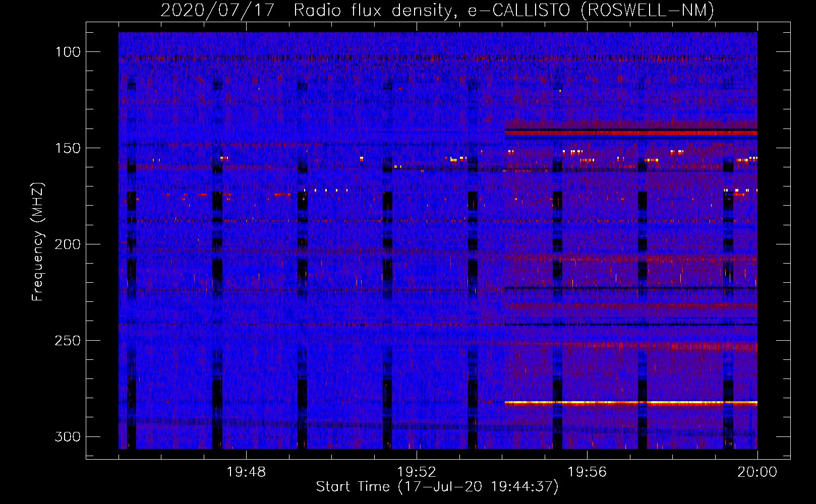The height and width of the screenshot is (504, 816).
Task: Click the 300 frequency tick label
Action: 68,436
